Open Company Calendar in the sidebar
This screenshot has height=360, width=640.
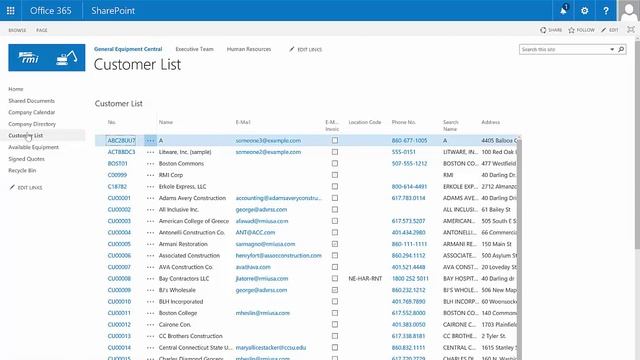click(31, 112)
